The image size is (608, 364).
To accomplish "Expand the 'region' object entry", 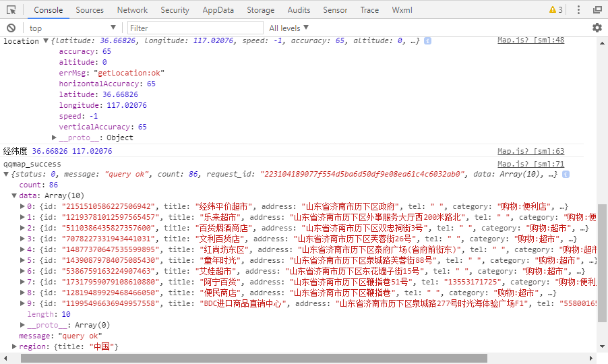I will (15, 346).
